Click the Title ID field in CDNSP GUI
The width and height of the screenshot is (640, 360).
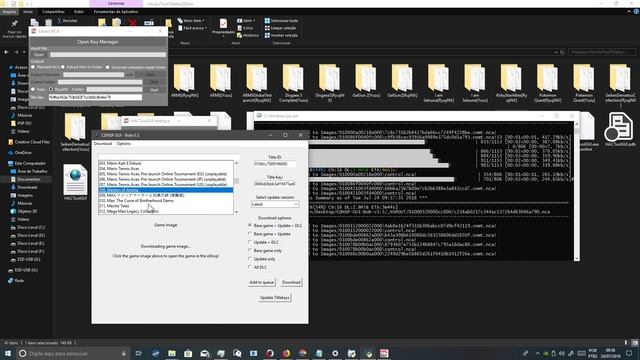[x=274, y=164]
